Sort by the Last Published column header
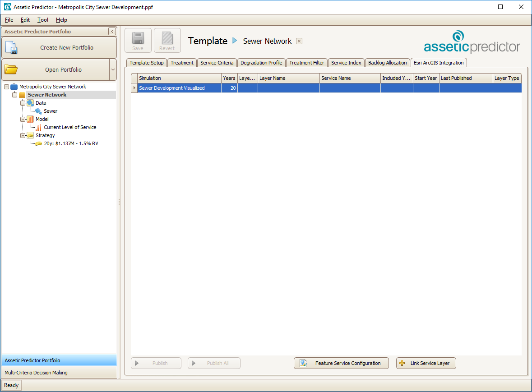The image size is (532, 392). coord(466,78)
